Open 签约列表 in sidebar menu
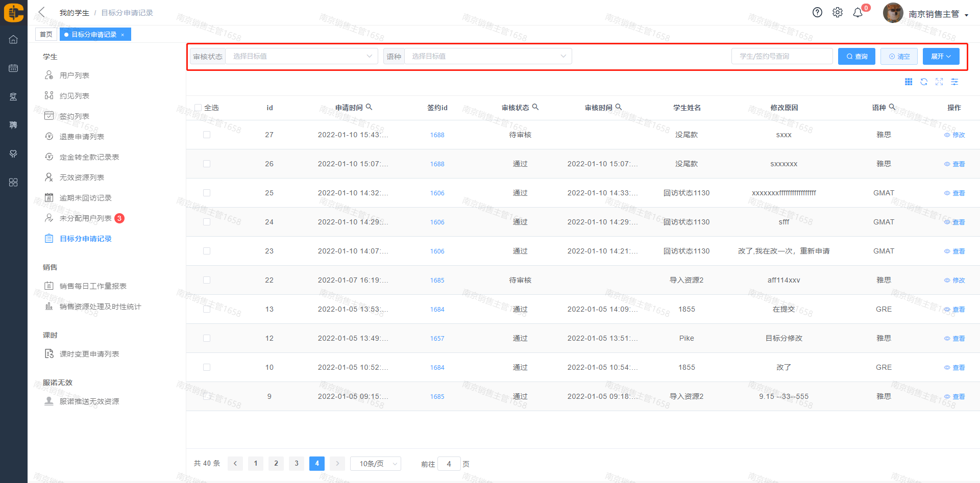980x483 pixels. (75, 116)
